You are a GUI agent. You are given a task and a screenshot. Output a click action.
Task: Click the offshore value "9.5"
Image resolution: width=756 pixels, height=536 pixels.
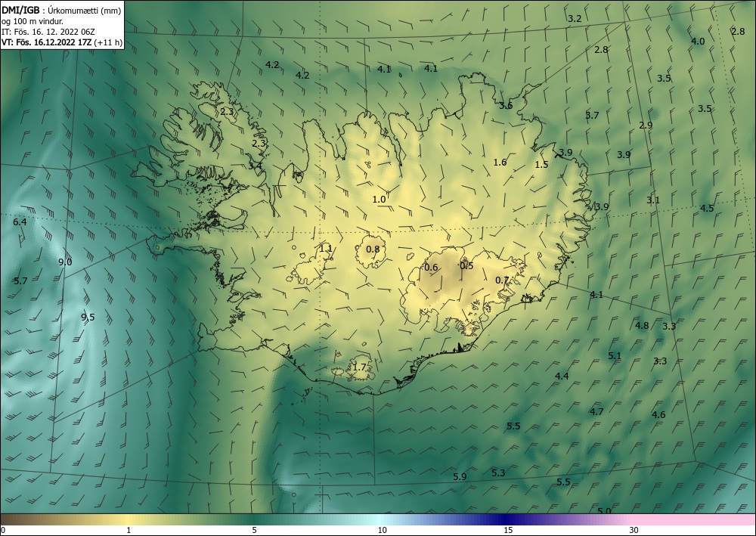pos(88,318)
